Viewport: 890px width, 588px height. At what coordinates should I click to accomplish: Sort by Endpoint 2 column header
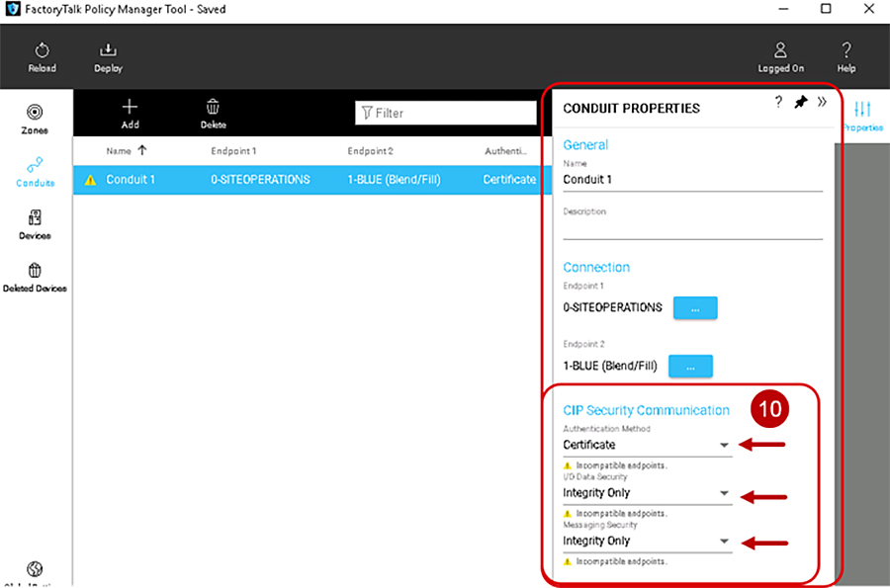(x=370, y=151)
